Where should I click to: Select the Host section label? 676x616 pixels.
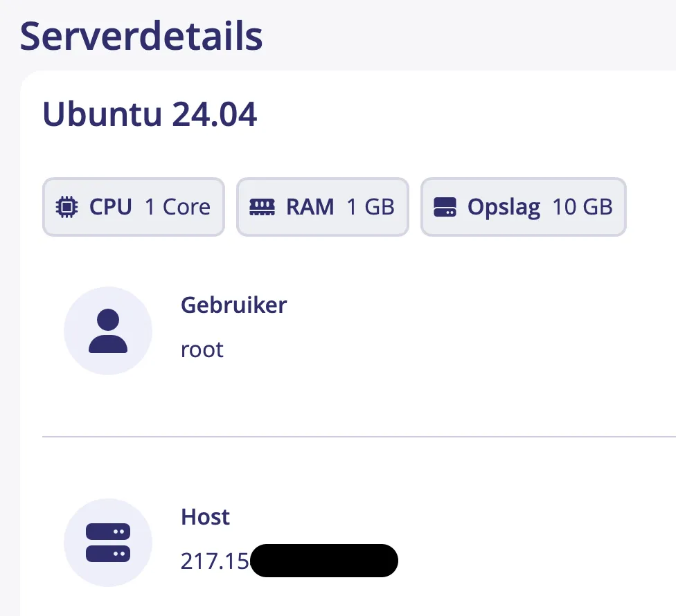click(205, 516)
